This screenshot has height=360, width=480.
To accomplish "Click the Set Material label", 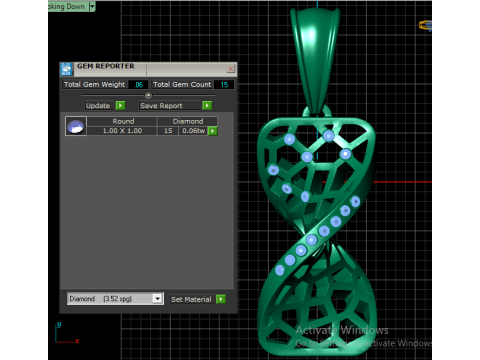I will [x=191, y=299].
